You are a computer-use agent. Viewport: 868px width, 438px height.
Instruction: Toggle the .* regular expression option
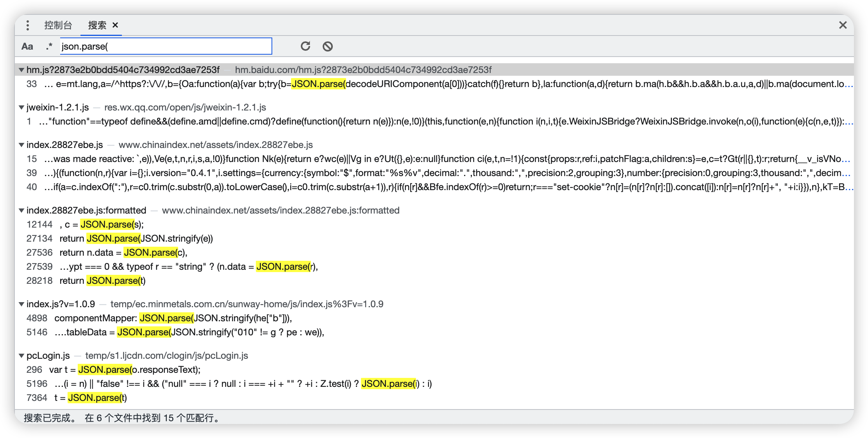tap(49, 46)
